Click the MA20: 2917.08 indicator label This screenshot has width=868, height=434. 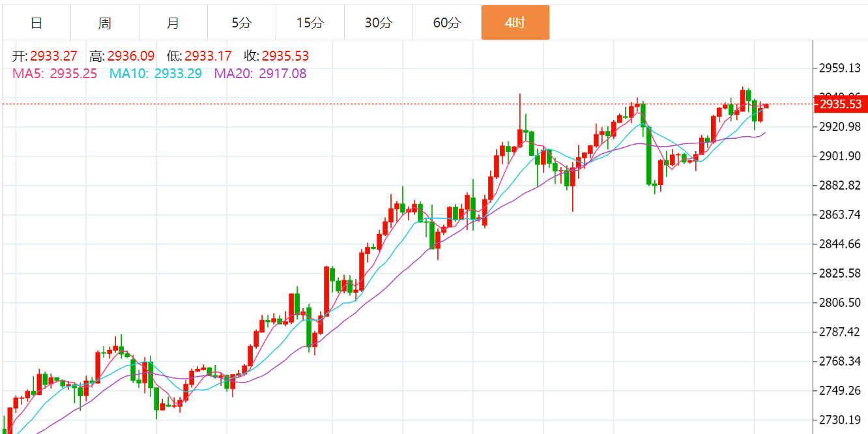point(261,74)
